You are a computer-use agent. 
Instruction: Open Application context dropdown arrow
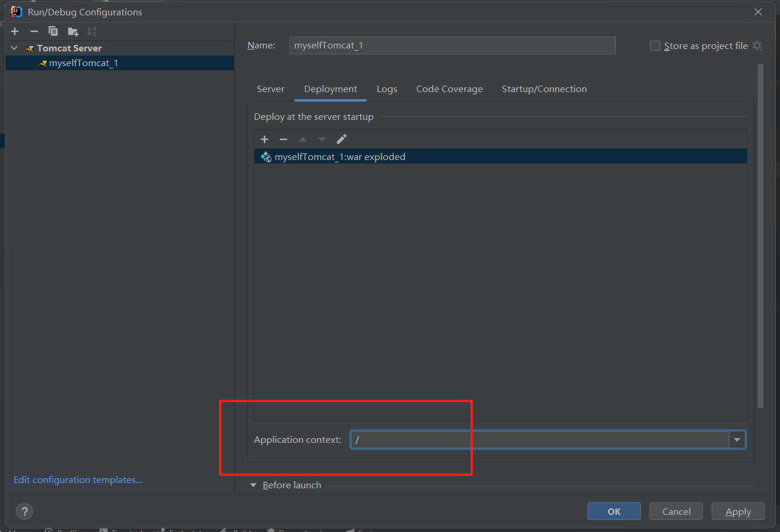(737, 440)
